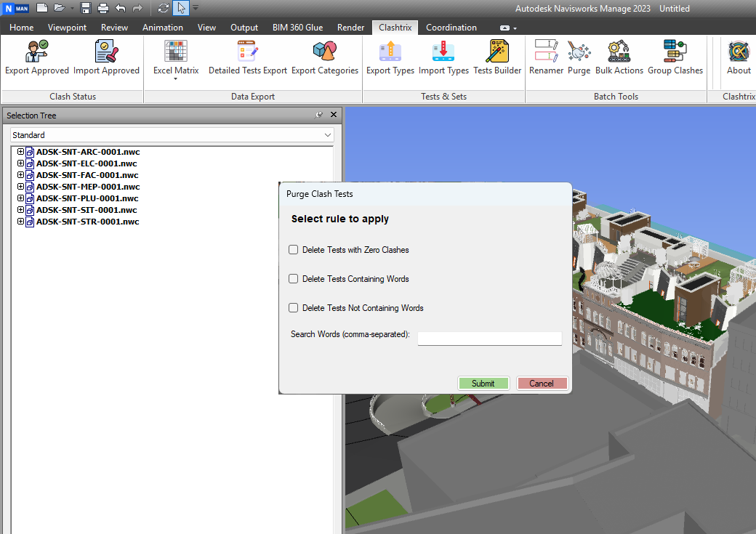The height and width of the screenshot is (534, 756).
Task: Expand ADSK-SNT-ELC-0001.nwc node
Action: (x=21, y=163)
